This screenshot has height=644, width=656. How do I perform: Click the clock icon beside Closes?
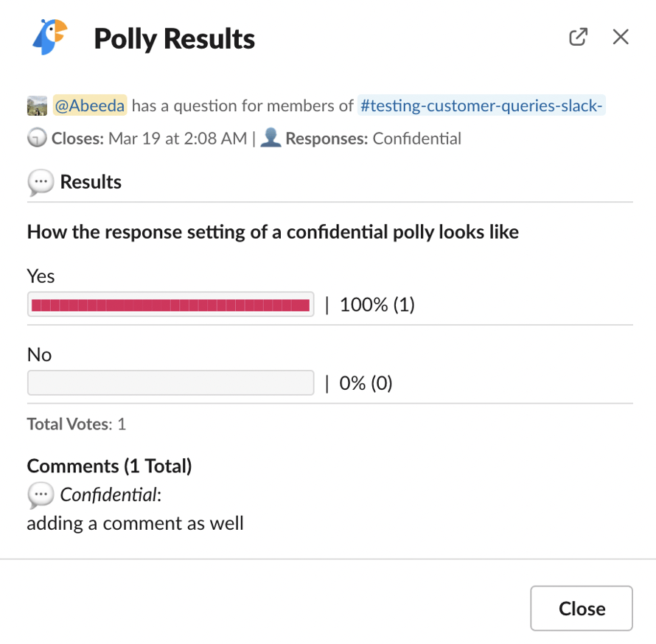point(36,138)
